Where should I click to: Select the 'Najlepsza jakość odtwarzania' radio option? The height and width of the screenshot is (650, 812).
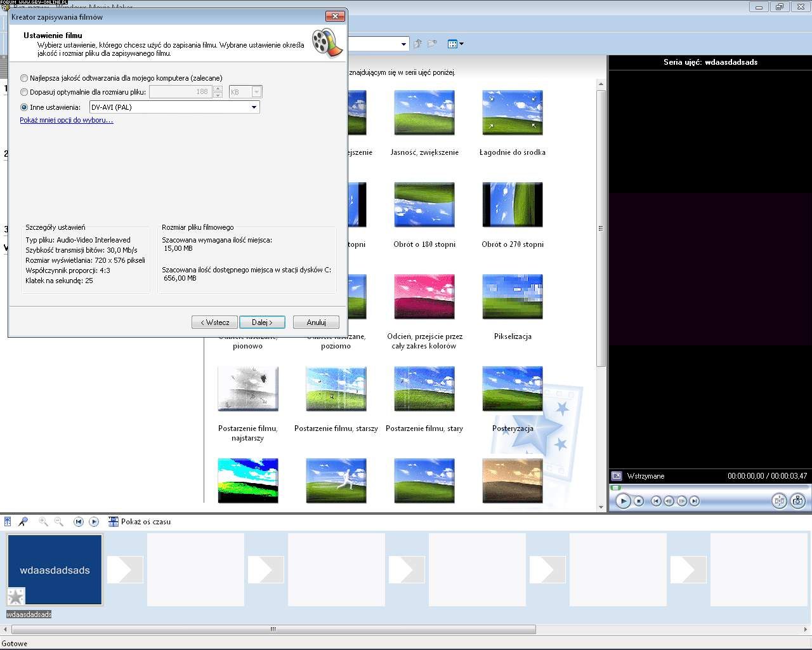tap(24, 78)
